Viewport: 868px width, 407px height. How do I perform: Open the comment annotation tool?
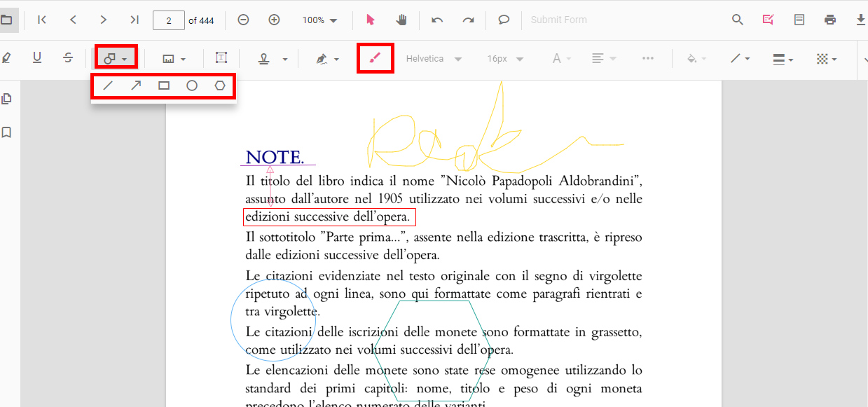pos(503,20)
